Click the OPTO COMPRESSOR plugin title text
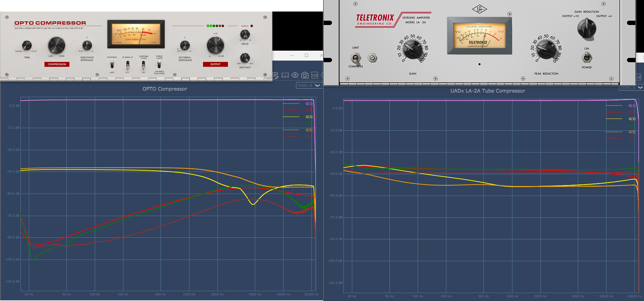Image resolution: width=644 pixels, height=301 pixels. click(50, 23)
